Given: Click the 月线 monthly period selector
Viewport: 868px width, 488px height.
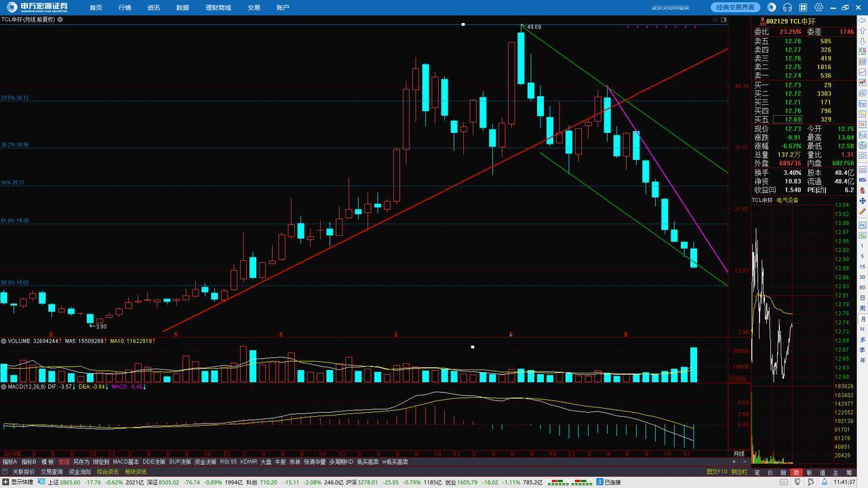Looking at the screenshot, I should pyautogui.click(x=739, y=453).
